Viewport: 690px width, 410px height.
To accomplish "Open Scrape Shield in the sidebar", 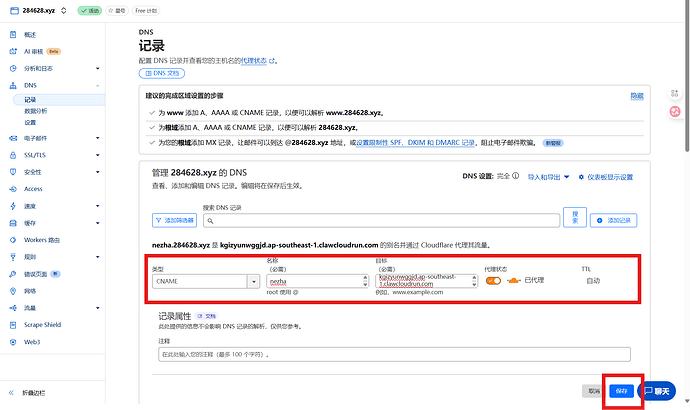I will pos(42,325).
